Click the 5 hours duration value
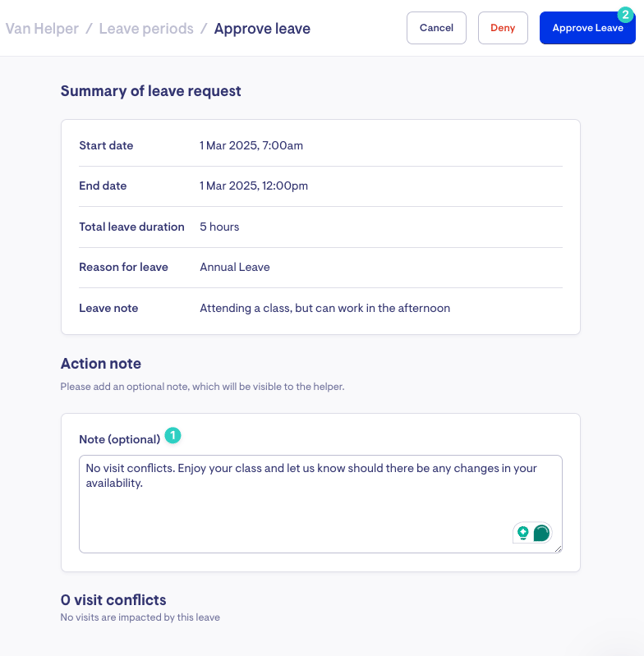 [219, 227]
